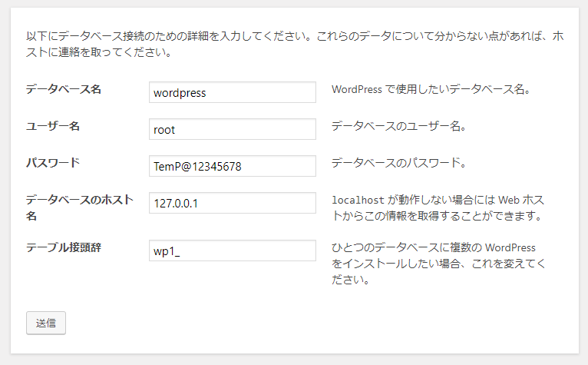Click on the TemP@12345678 password value
This screenshot has width=588, height=365.
click(200, 167)
